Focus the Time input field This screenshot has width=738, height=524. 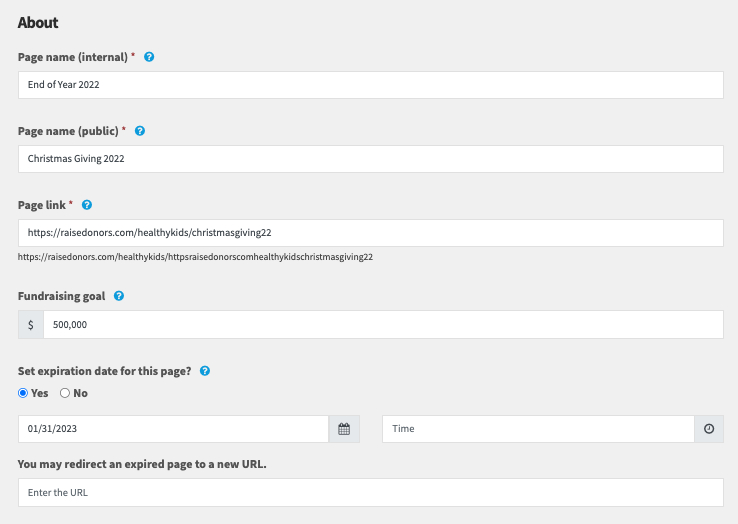pyautogui.click(x=538, y=429)
